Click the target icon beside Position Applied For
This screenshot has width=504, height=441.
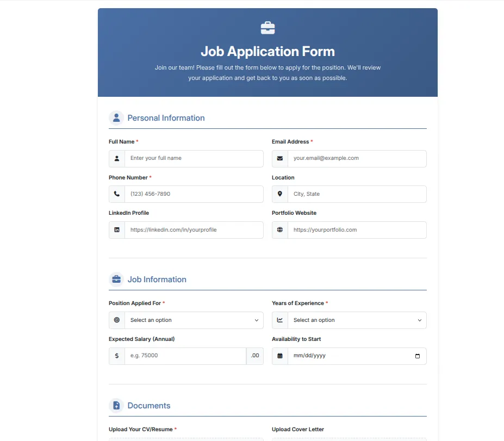(x=116, y=320)
